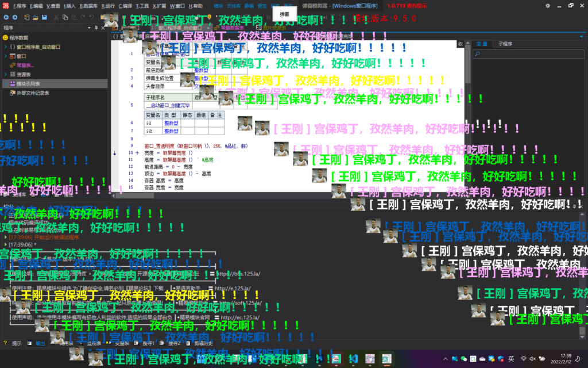
Task: Open the 程序 panel dropdown arrow
Action: (89, 27)
